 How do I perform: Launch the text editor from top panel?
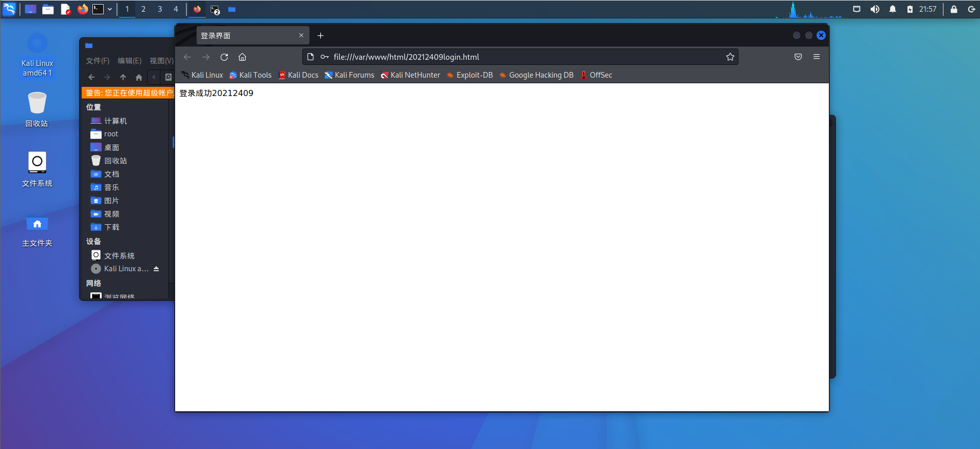65,9
